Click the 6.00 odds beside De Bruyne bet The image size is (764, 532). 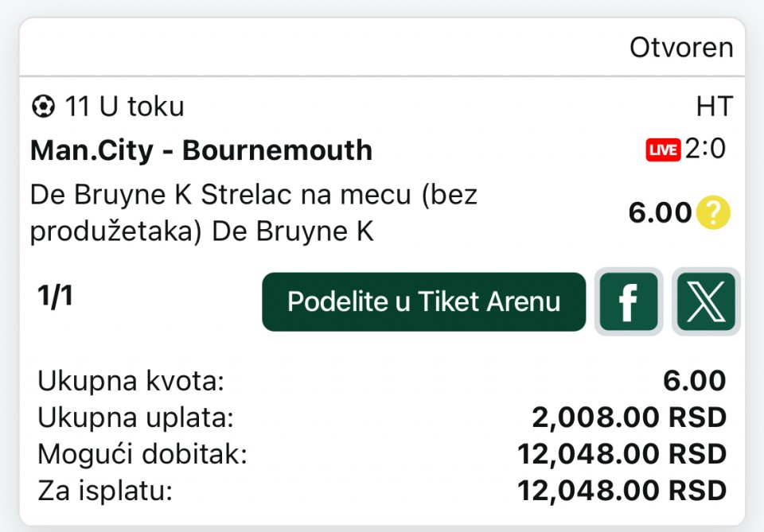coord(661,212)
